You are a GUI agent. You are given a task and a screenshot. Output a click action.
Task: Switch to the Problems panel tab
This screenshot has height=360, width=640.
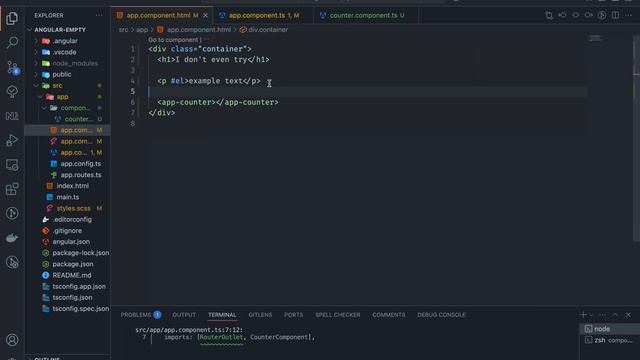pyautogui.click(x=140, y=315)
